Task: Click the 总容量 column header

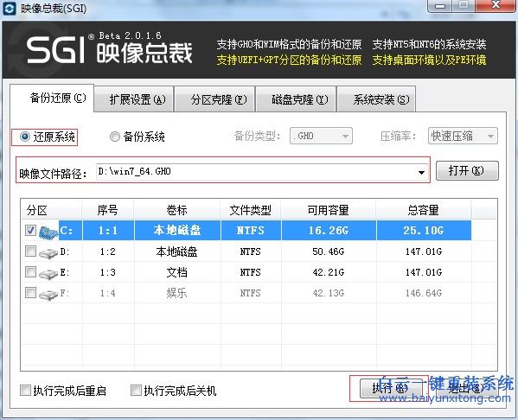Action: point(424,210)
